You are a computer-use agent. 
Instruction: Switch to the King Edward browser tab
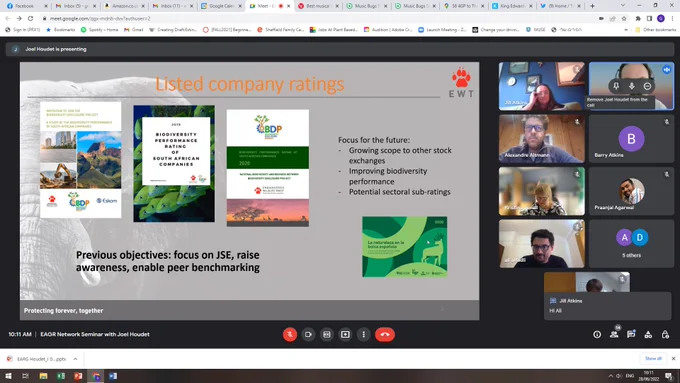pos(511,6)
